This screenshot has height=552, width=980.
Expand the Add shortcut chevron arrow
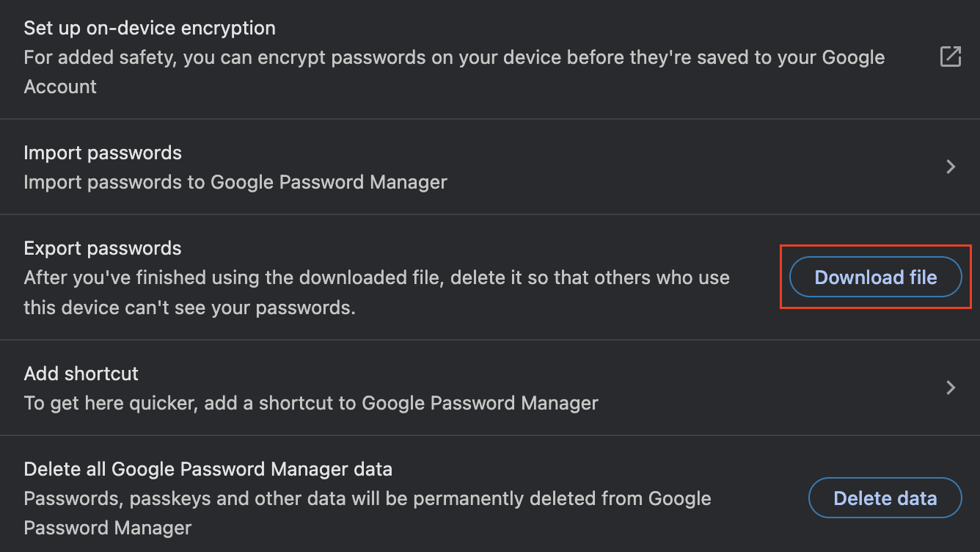point(951,388)
